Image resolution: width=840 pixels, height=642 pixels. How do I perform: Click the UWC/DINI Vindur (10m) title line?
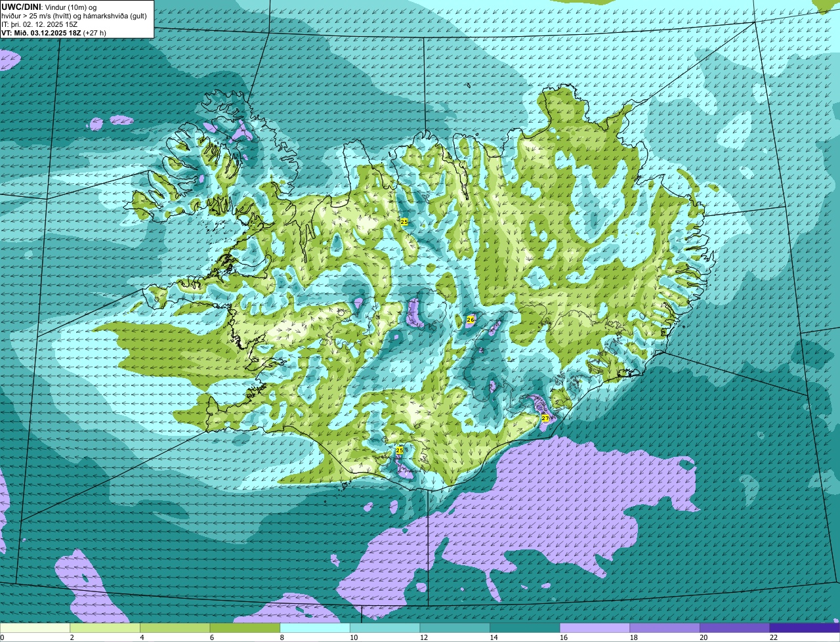(x=49, y=7)
